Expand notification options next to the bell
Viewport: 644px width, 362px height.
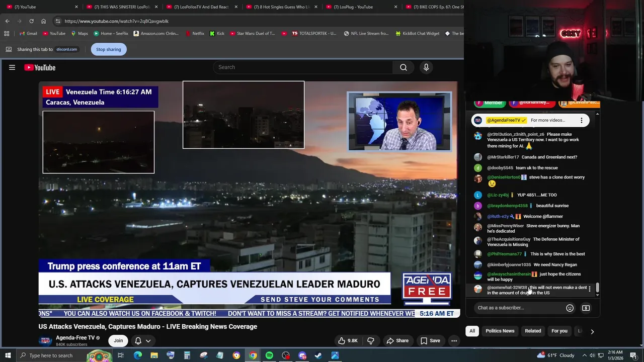[x=148, y=341]
